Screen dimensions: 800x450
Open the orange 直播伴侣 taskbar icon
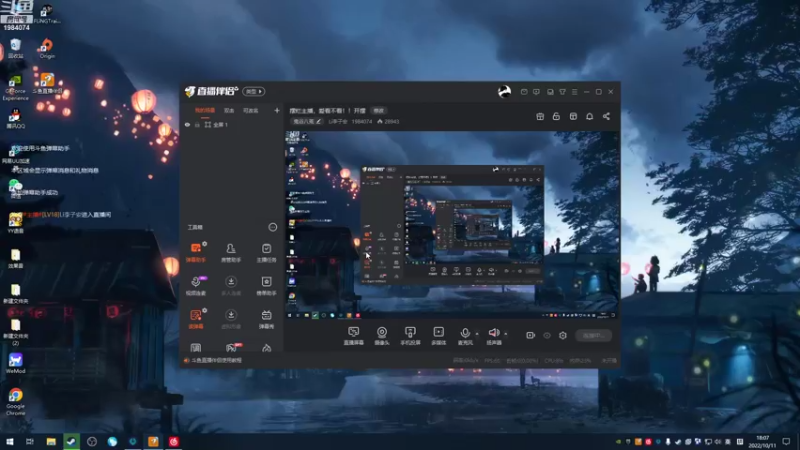point(153,441)
